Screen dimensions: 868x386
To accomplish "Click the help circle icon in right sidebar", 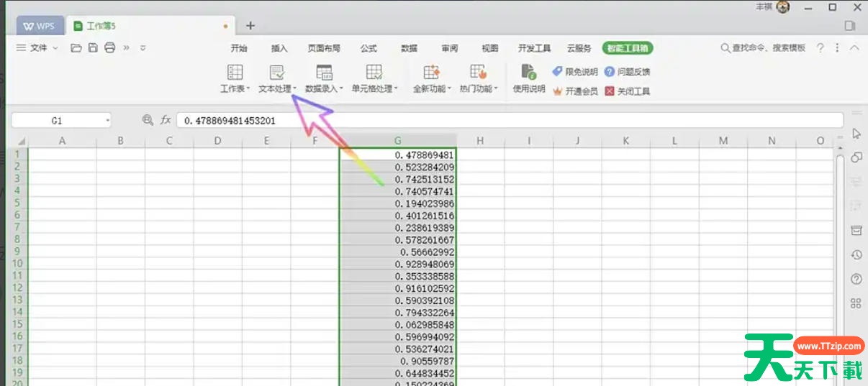I will coord(856,279).
